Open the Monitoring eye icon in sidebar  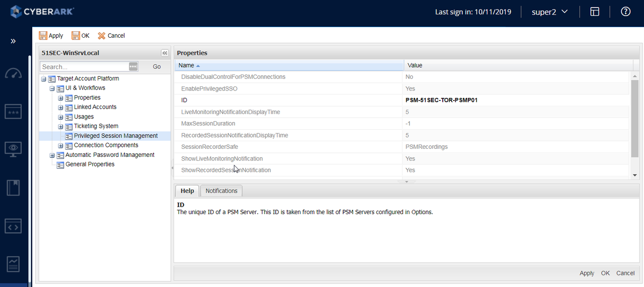(13, 149)
